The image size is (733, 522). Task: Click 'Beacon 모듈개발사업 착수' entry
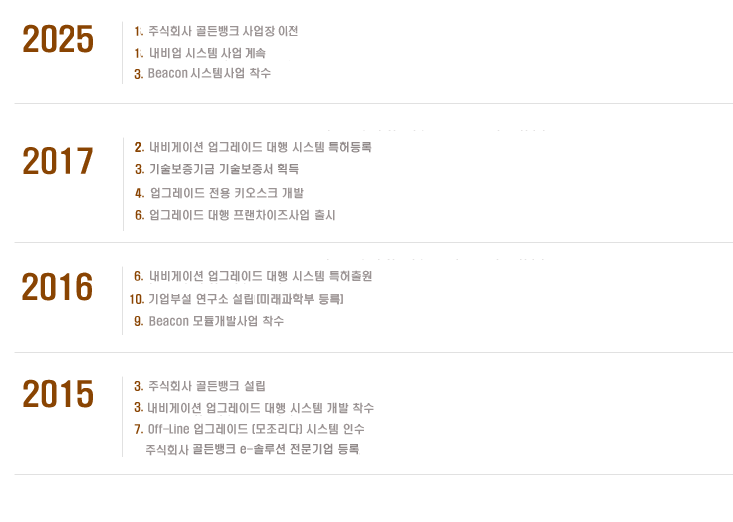click(x=216, y=321)
